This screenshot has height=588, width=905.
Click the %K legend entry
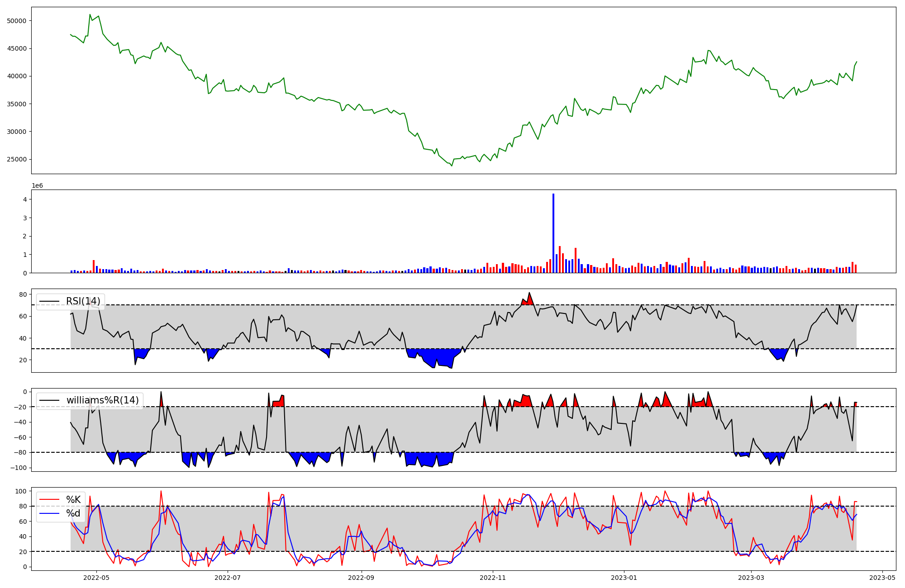pos(73,499)
